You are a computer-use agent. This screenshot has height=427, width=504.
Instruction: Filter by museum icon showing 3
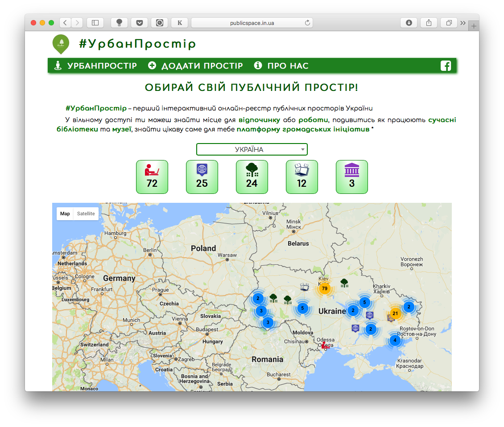pos(352,177)
